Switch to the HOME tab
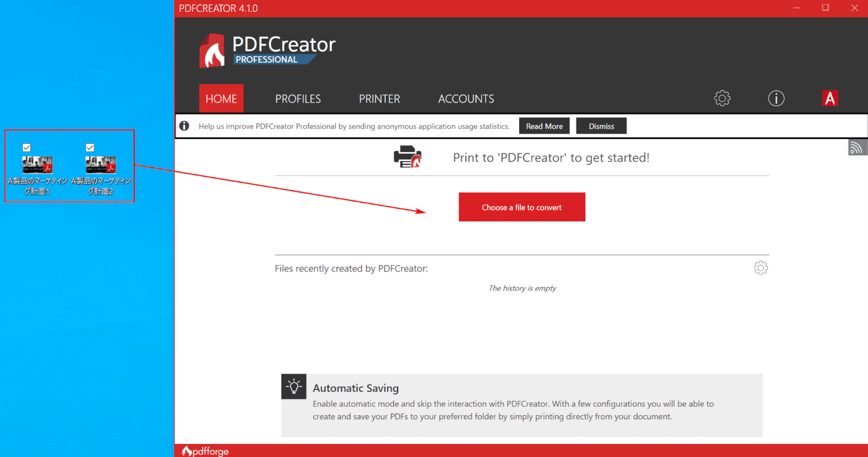The width and height of the screenshot is (868, 457). (221, 98)
